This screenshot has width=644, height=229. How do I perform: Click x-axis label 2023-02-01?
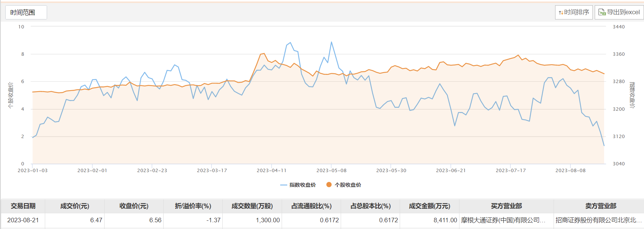[x=92, y=171]
